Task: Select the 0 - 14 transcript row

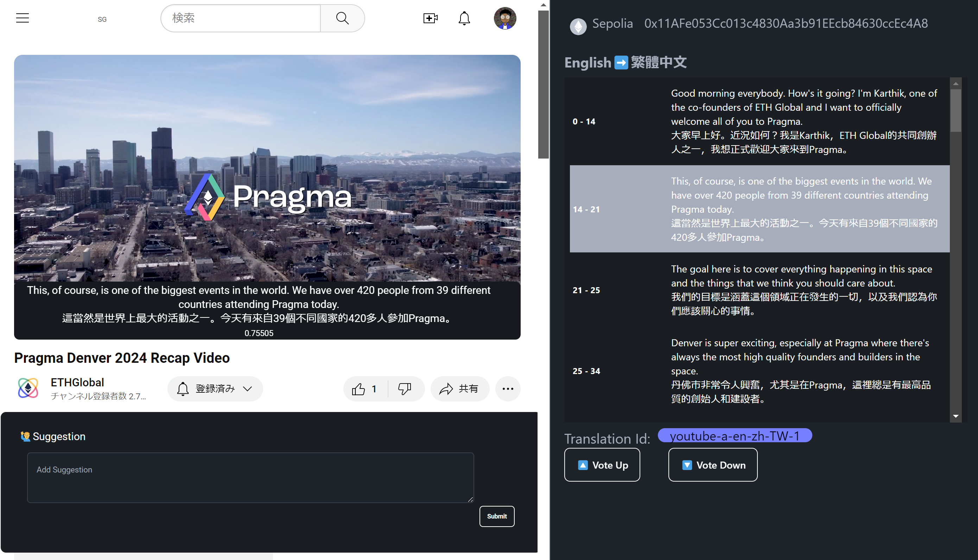Action: click(x=760, y=121)
